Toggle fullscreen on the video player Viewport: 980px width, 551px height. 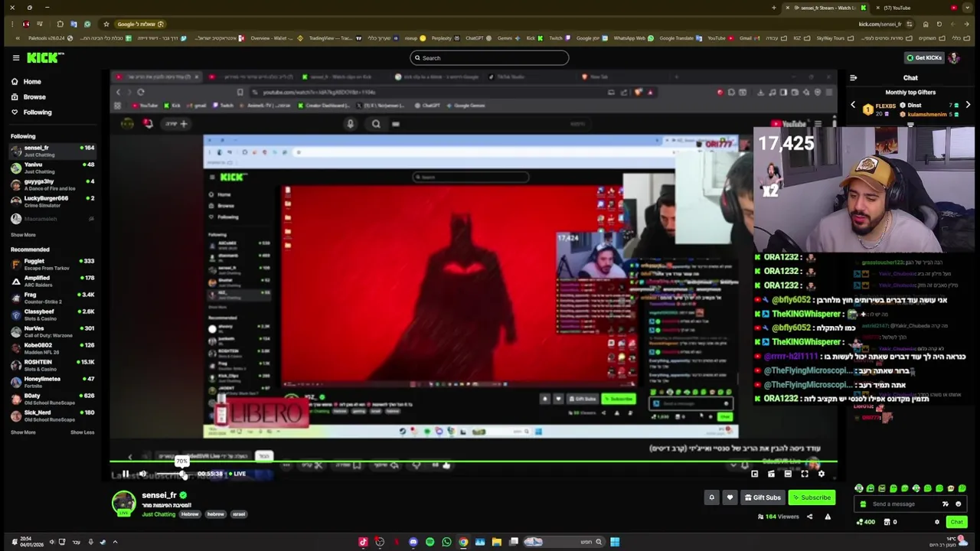[x=805, y=474]
